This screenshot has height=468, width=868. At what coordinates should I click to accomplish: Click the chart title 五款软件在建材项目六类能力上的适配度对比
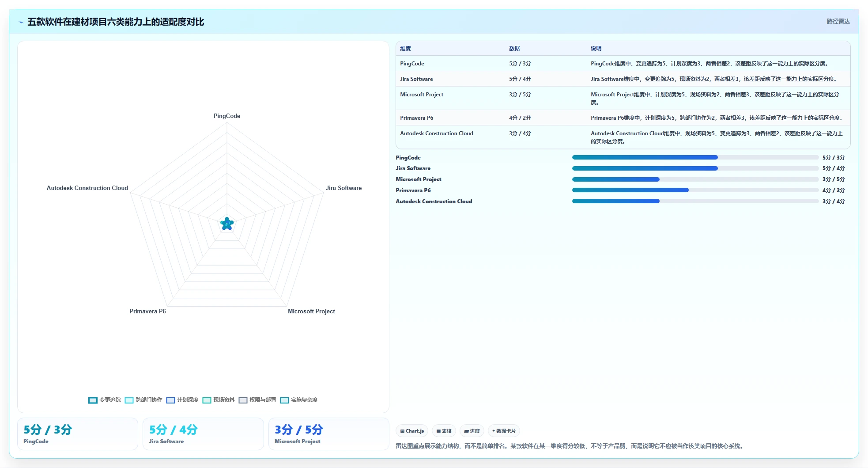click(116, 22)
